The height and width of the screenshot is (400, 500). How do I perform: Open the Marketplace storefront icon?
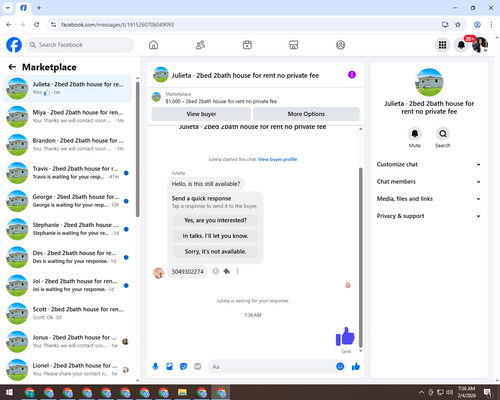[293, 45]
